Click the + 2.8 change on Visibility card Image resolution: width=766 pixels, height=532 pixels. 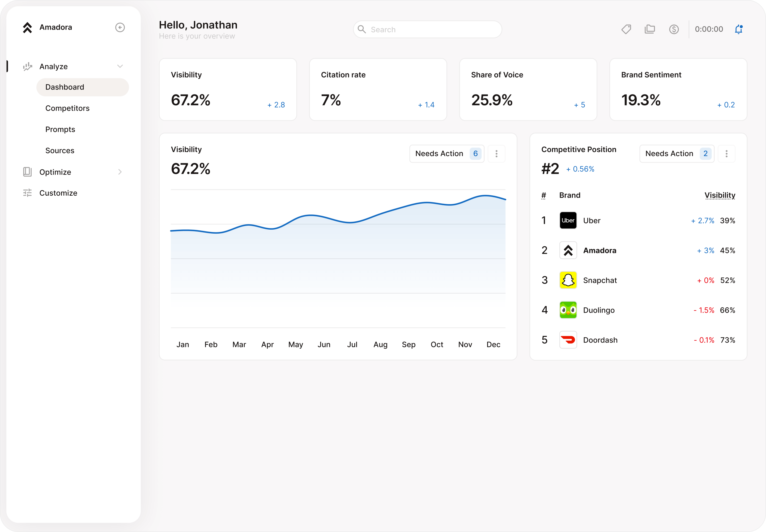tap(276, 105)
